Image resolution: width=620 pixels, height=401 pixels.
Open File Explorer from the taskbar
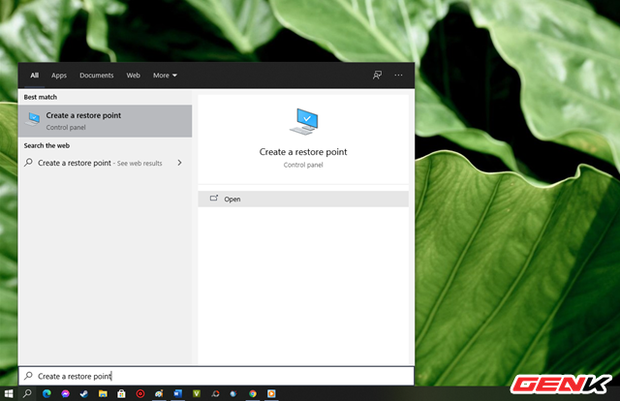click(x=102, y=394)
